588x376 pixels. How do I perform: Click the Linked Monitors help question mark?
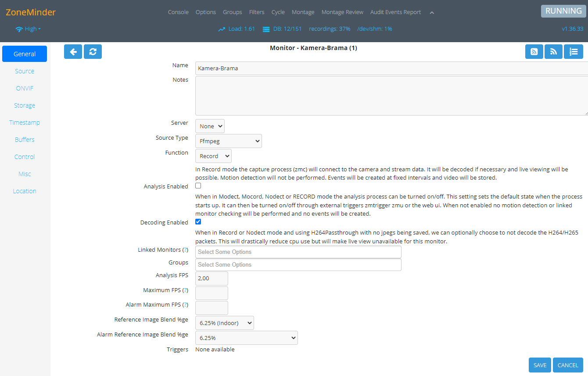click(x=185, y=250)
